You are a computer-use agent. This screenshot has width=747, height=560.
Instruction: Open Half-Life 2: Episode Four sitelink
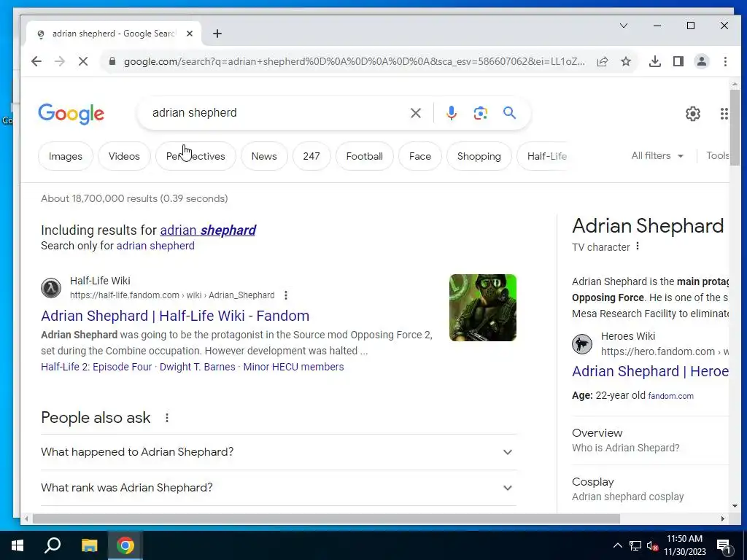96,367
